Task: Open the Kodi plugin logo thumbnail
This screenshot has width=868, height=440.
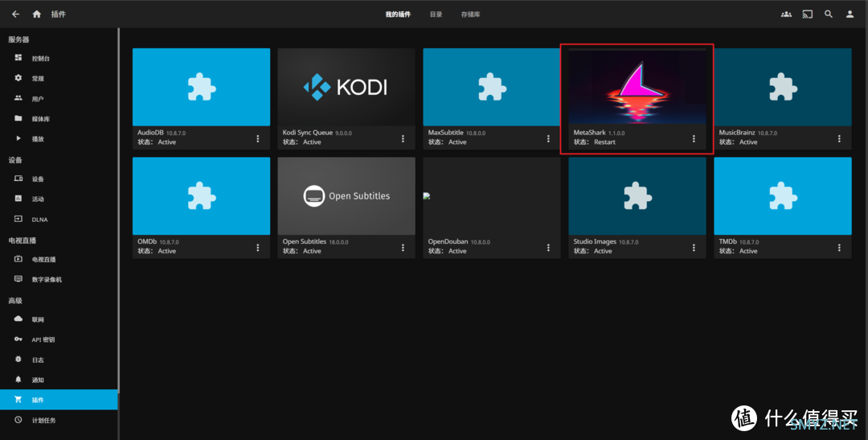Action: (x=346, y=87)
